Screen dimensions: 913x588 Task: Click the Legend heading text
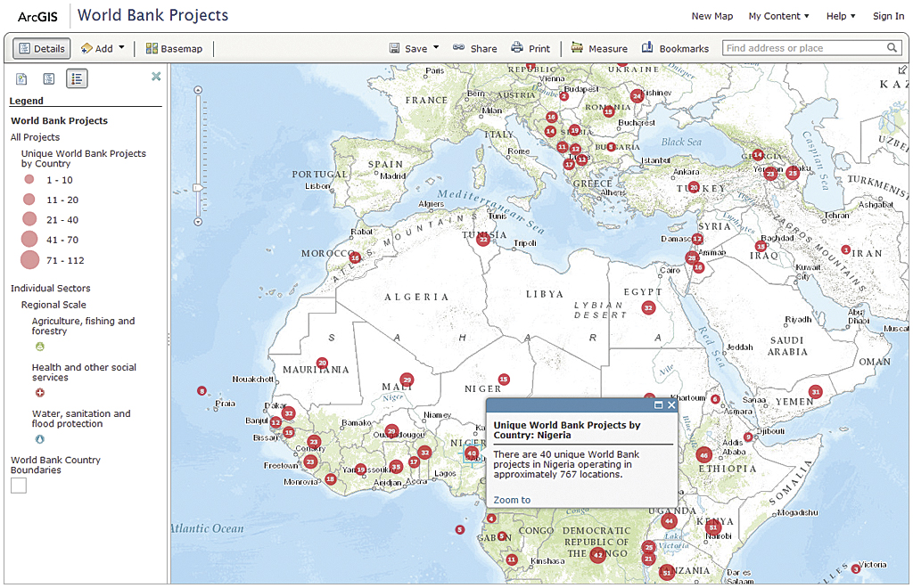pos(26,101)
